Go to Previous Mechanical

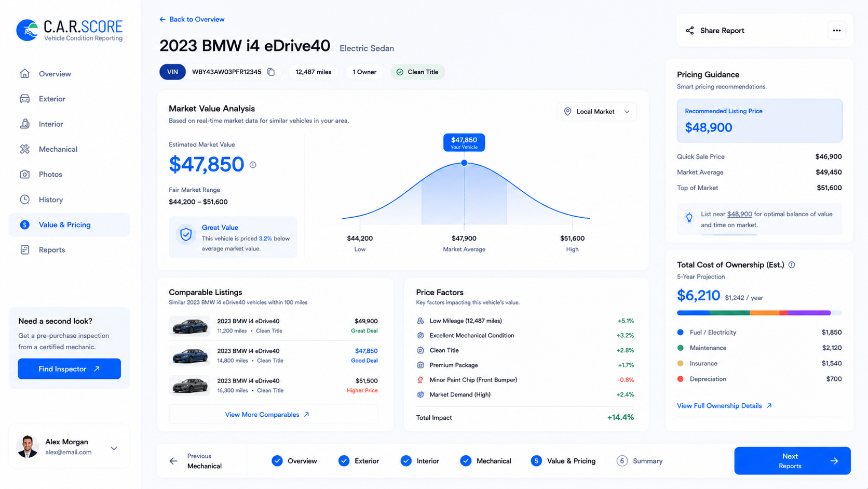pos(196,461)
